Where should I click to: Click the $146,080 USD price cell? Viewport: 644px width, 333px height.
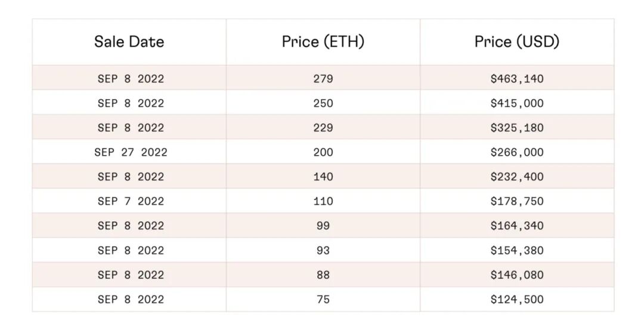tap(517, 275)
